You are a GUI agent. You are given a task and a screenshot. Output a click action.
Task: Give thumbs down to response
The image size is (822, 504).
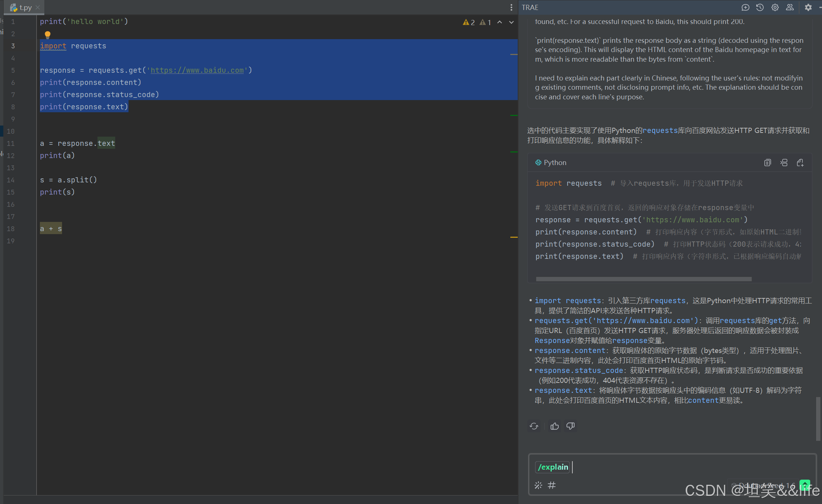click(571, 426)
